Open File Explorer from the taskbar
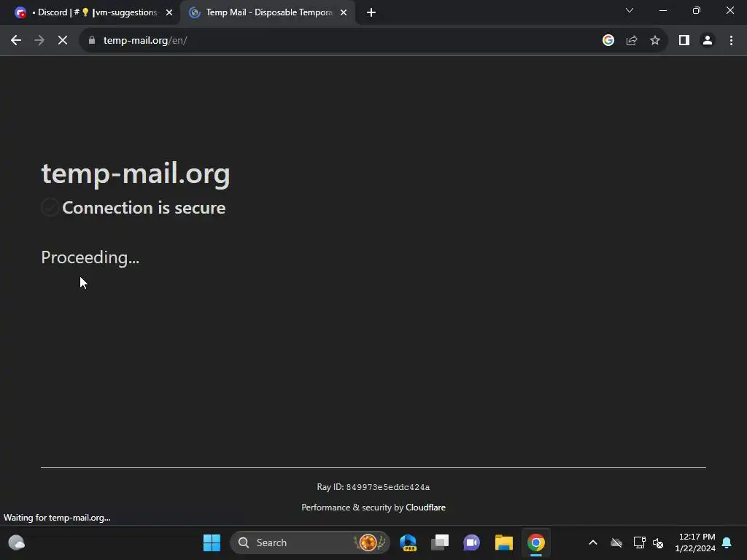The image size is (747, 560). pos(503,542)
